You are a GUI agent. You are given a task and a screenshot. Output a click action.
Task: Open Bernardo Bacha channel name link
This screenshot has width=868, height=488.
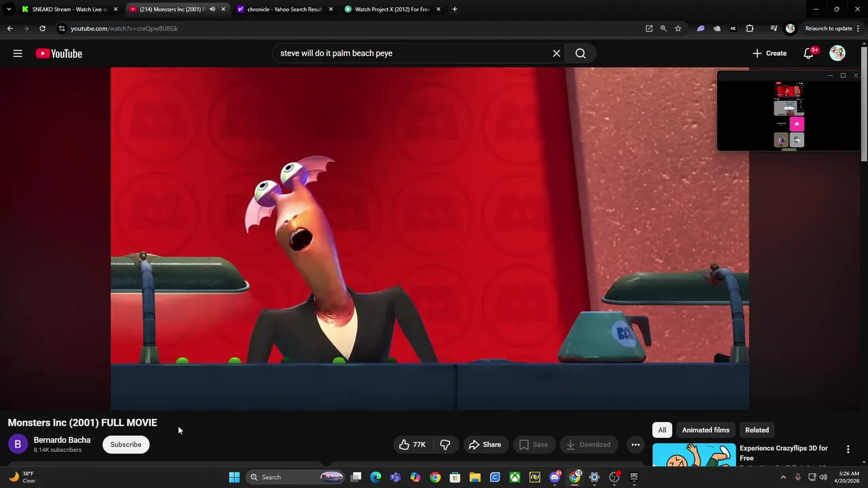tap(62, 440)
